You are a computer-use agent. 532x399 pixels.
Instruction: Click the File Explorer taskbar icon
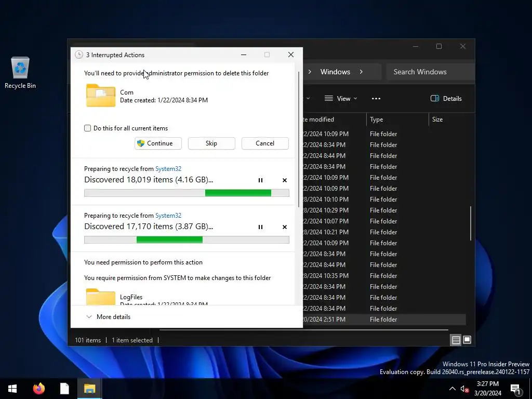pyautogui.click(x=89, y=389)
